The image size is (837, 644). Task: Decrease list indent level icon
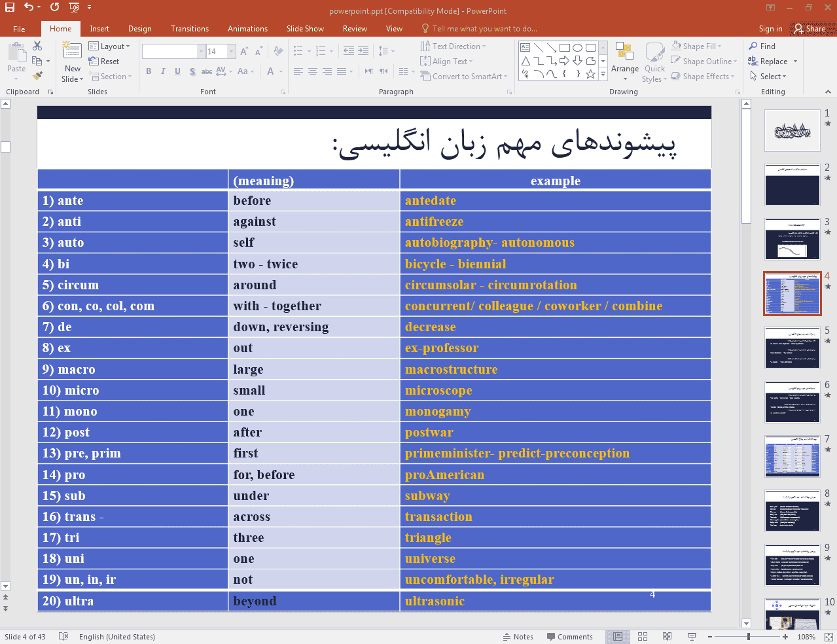coord(349,51)
